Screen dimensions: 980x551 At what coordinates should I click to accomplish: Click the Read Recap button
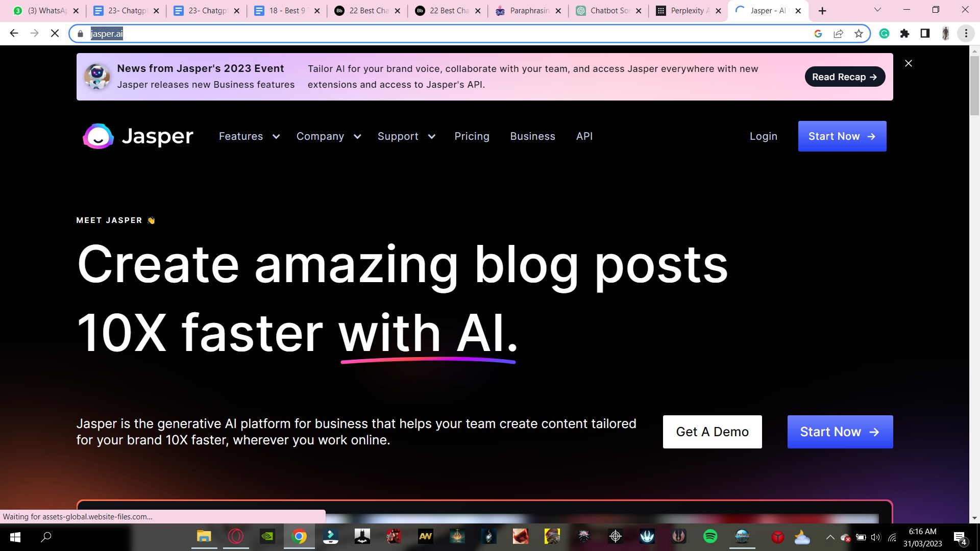coord(844,77)
